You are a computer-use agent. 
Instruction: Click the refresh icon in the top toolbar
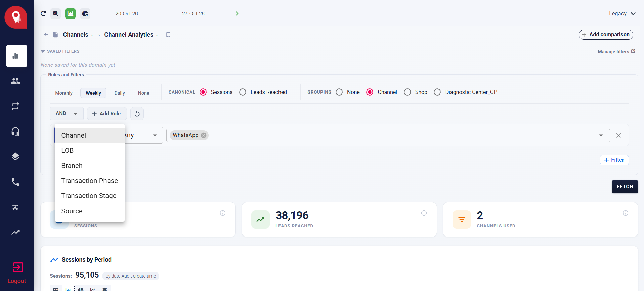[x=43, y=13]
